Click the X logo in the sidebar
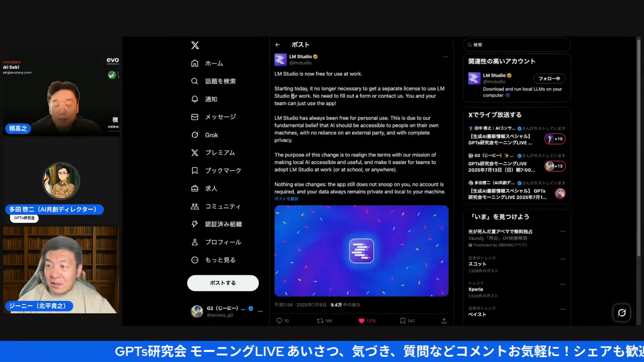The image size is (644, 362). click(x=195, y=45)
